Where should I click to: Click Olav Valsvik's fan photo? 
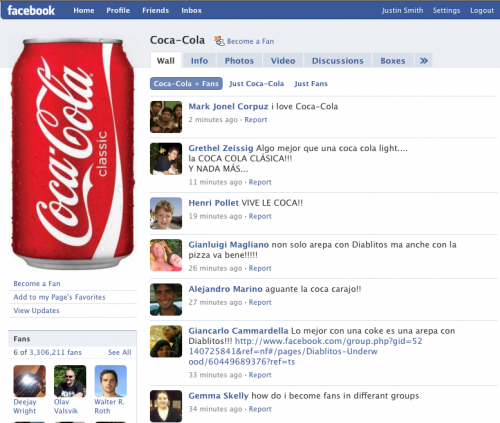pos(70,381)
